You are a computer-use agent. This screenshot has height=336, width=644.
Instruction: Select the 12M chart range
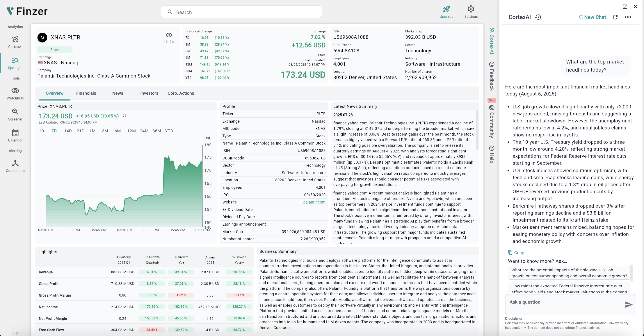132,131
